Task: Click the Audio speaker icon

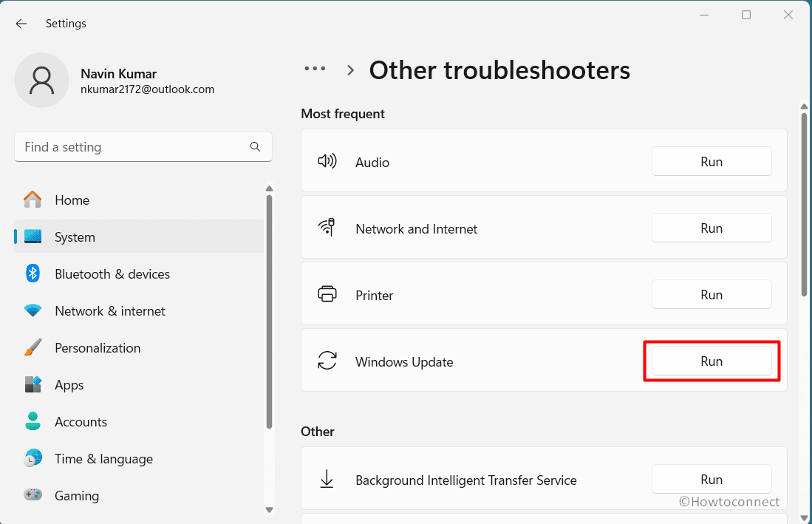Action: pos(327,161)
